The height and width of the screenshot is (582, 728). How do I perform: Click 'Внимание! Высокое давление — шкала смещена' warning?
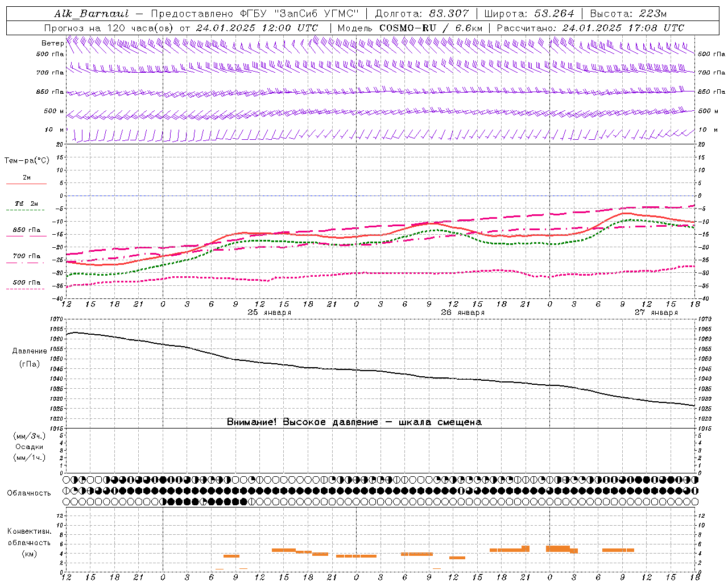354,422
